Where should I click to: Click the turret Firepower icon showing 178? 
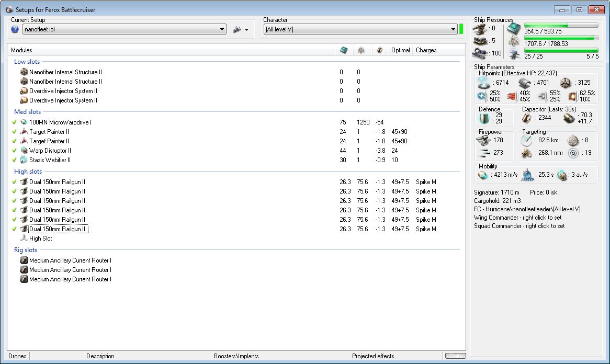coord(483,140)
